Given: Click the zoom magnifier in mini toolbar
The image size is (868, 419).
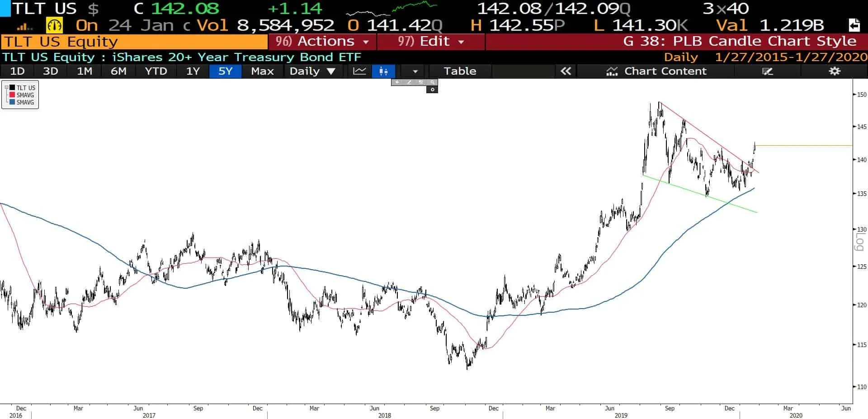Looking at the screenshot, I should pyautogui.click(x=432, y=82).
